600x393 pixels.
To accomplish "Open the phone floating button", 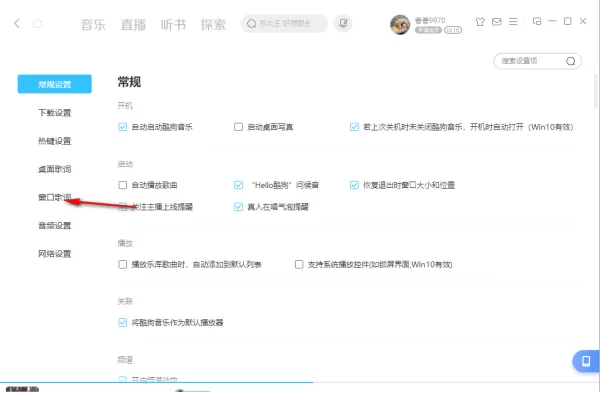I will click(x=586, y=361).
